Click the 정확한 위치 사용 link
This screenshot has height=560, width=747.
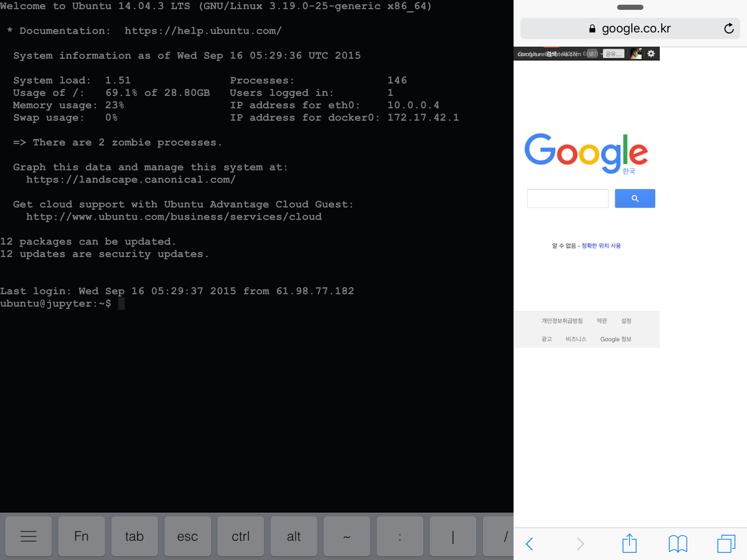coord(601,246)
